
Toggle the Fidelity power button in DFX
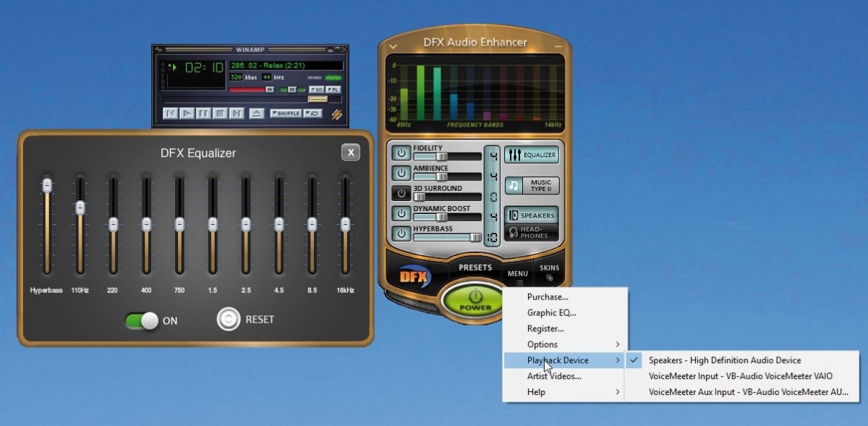(x=401, y=153)
